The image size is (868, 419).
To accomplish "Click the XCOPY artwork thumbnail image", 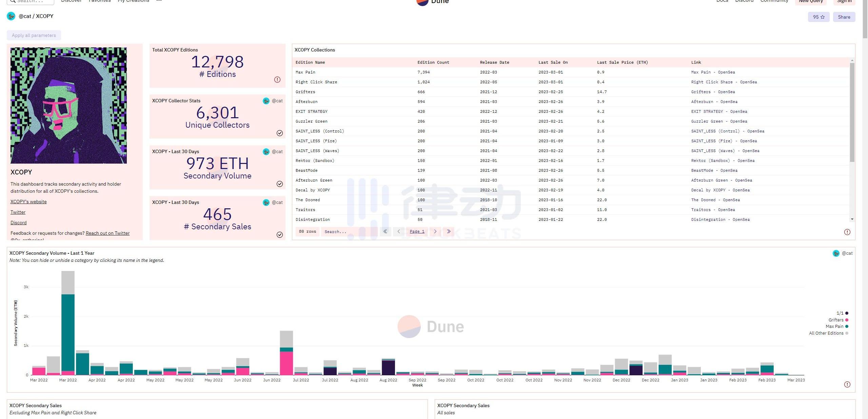I will point(68,105).
